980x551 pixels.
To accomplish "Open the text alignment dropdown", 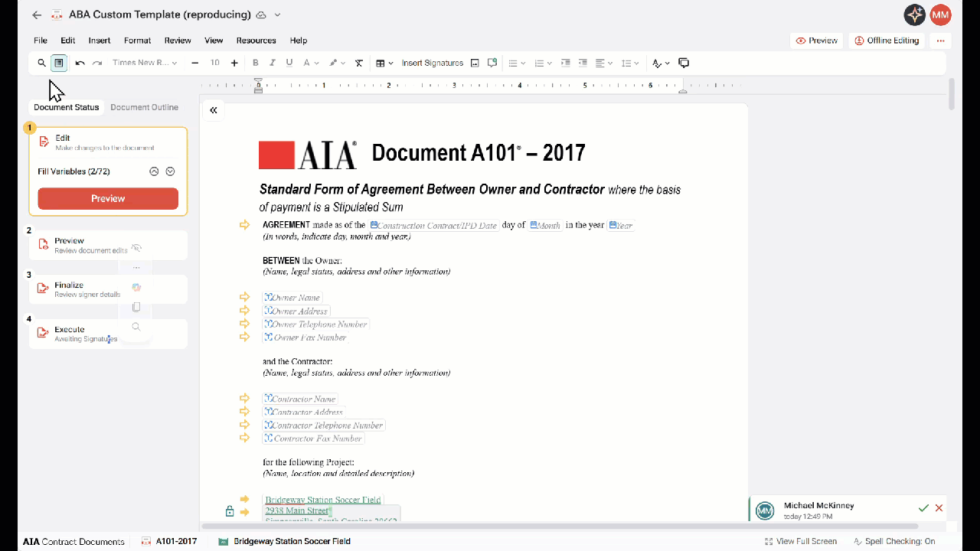I will point(605,63).
